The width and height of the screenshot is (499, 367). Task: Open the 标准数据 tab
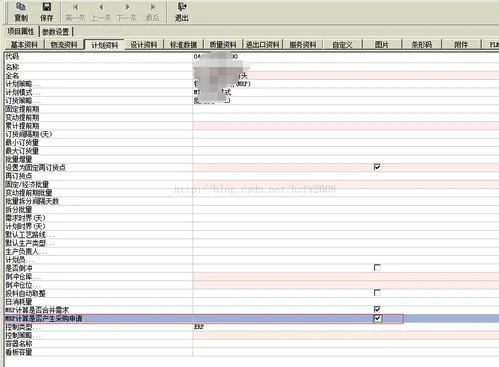(x=183, y=45)
